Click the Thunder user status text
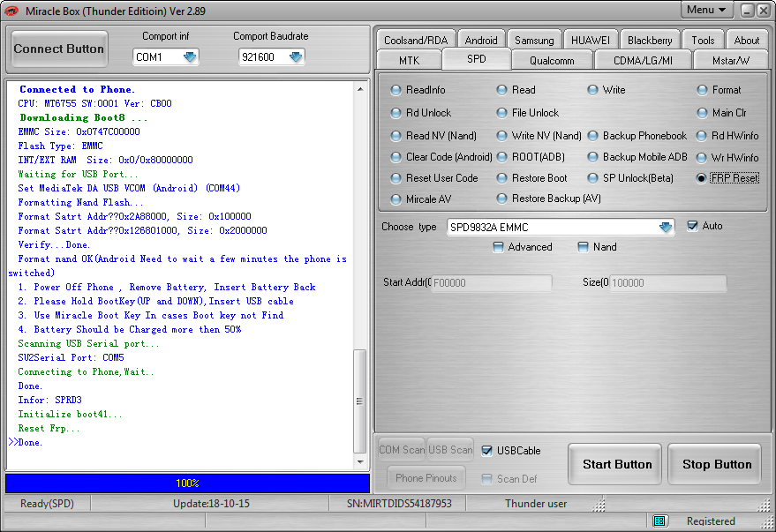Viewport: 776px width, 532px height. [536, 503]
